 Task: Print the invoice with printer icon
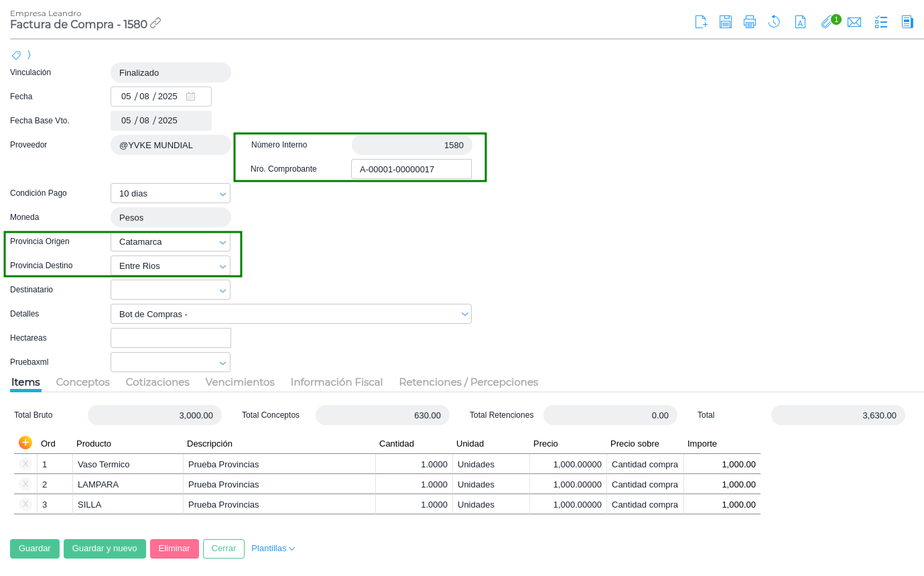[x=749, y=22]
